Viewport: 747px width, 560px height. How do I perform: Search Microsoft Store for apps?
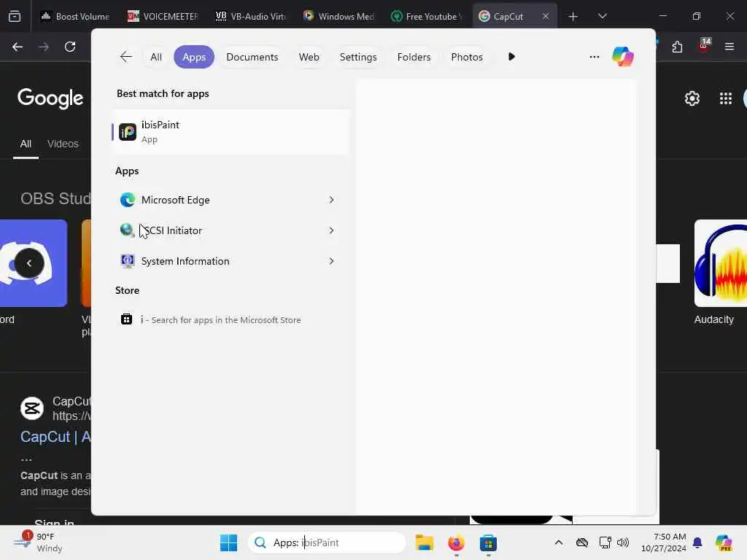[231, 319]
